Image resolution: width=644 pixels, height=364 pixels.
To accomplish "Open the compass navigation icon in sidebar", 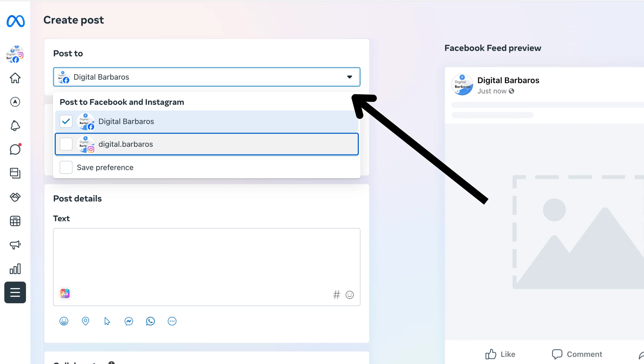I will (x=15, y=102).
